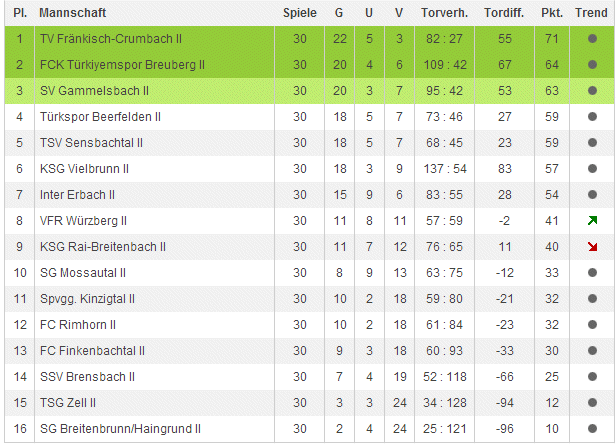
Task: Click the Trend column header
Action: coord(593,13)
